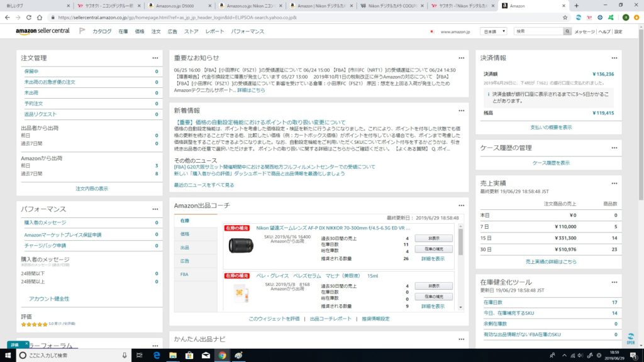The image size is (644, 362).
Task: Open the 日本語 language dropdown
Action: click(x=493, y=31)
